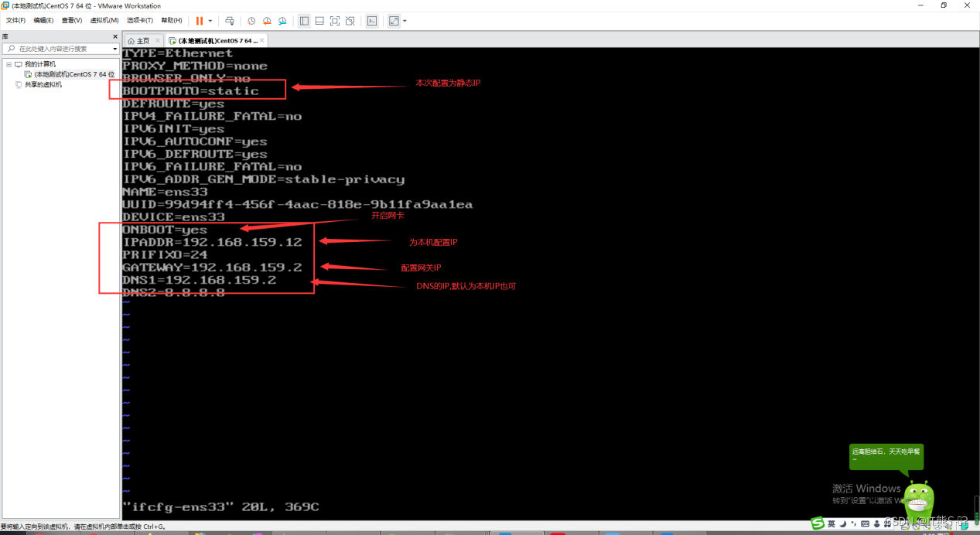Click the green speech bubble tip
Image resolution: width=980 pixels, height=535 pixels.
886,458
